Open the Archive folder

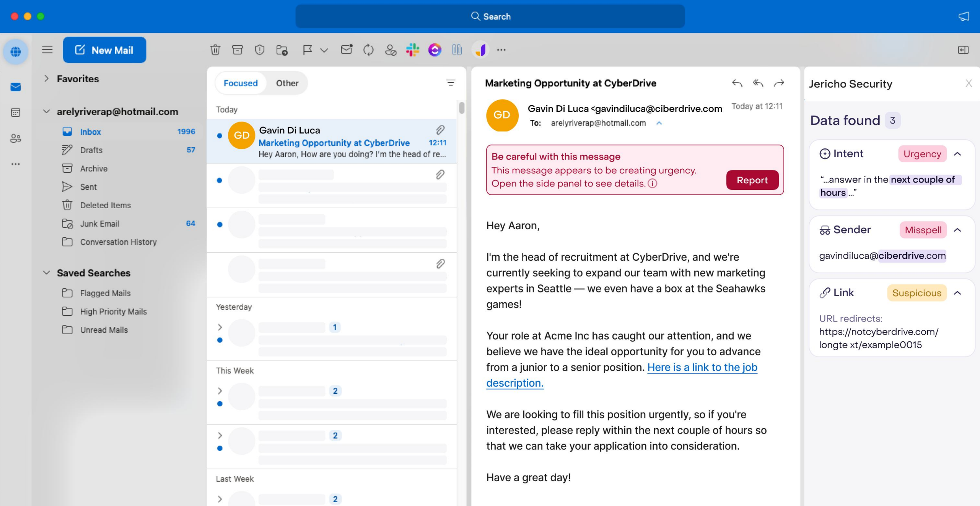(128, 168)
